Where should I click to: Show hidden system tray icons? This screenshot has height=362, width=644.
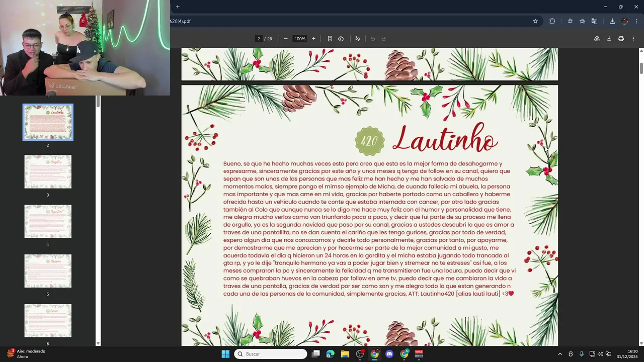click(x=560, y=354)
